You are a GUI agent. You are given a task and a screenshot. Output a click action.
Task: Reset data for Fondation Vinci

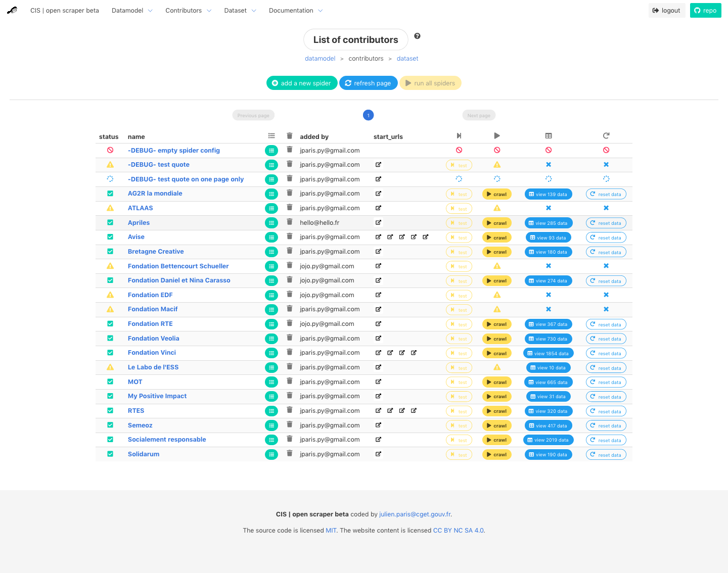coord(606,353)
